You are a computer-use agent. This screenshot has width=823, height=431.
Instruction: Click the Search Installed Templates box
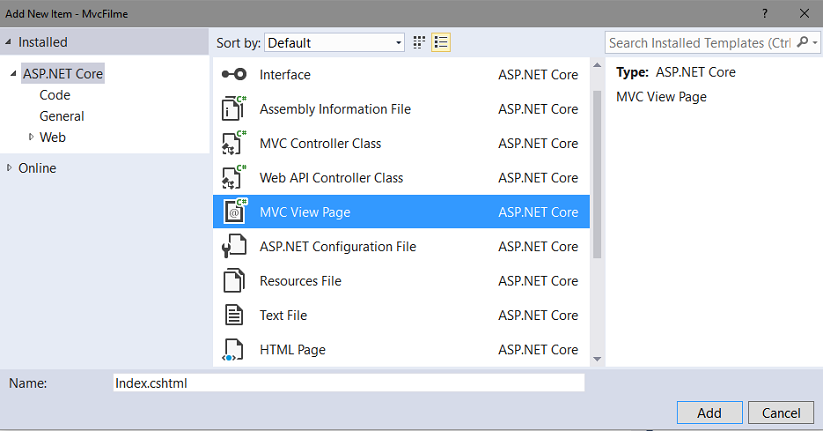(700, 43)
